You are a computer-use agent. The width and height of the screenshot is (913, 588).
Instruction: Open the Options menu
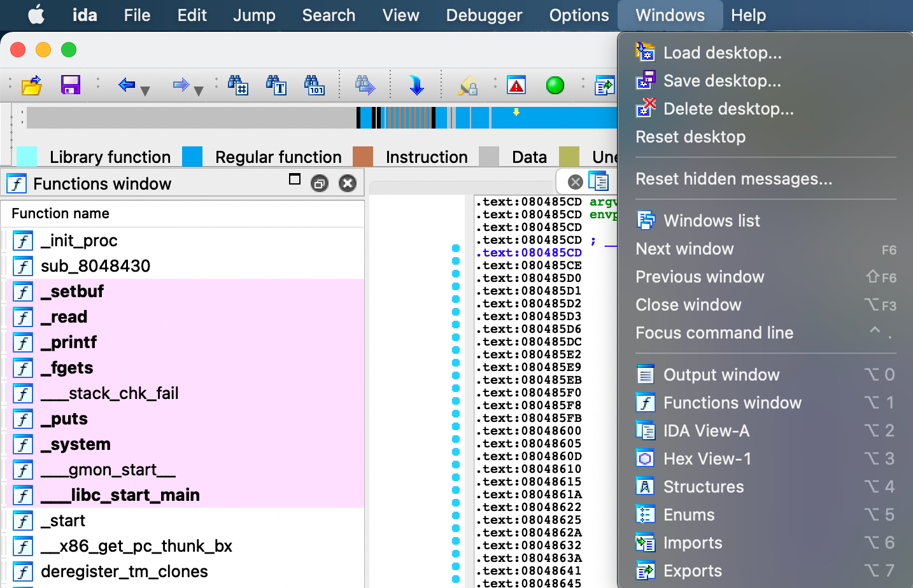coord(579,15)
